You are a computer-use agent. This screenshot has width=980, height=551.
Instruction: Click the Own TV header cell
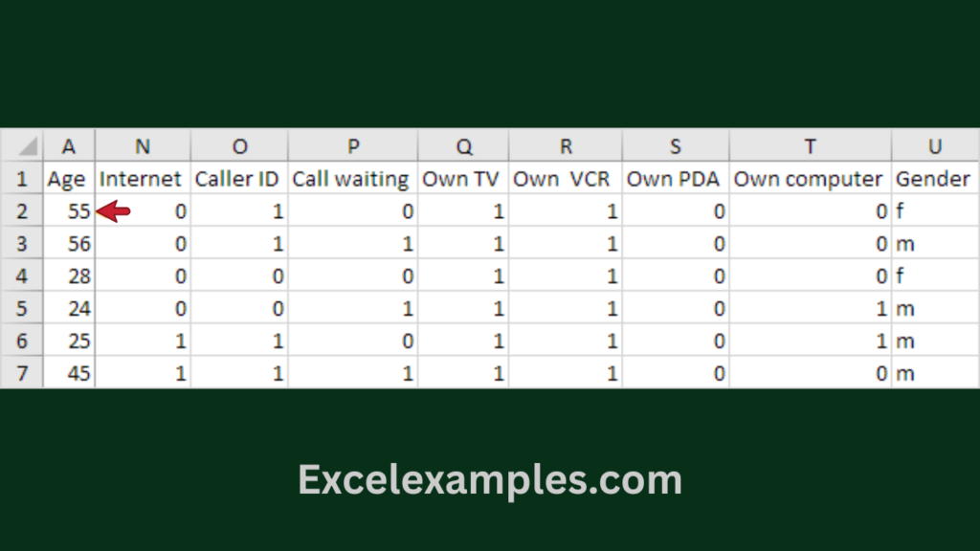[461, 179]
